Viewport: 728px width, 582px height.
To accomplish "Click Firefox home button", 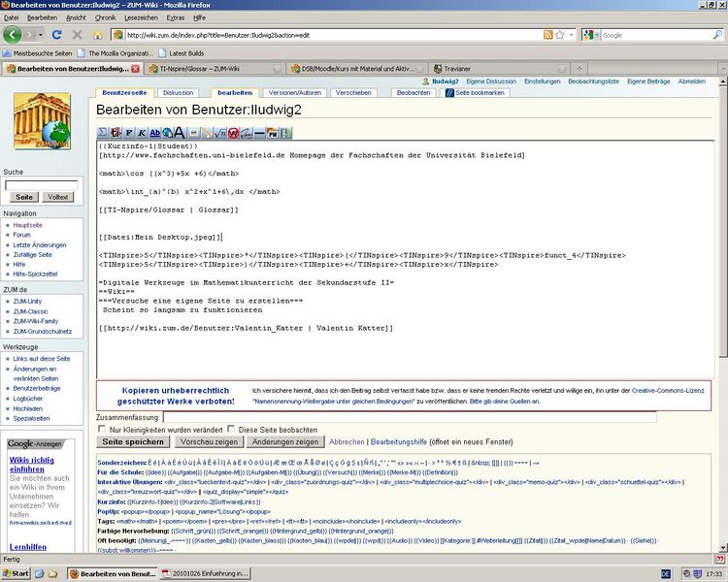I will [x=97, y=35].
